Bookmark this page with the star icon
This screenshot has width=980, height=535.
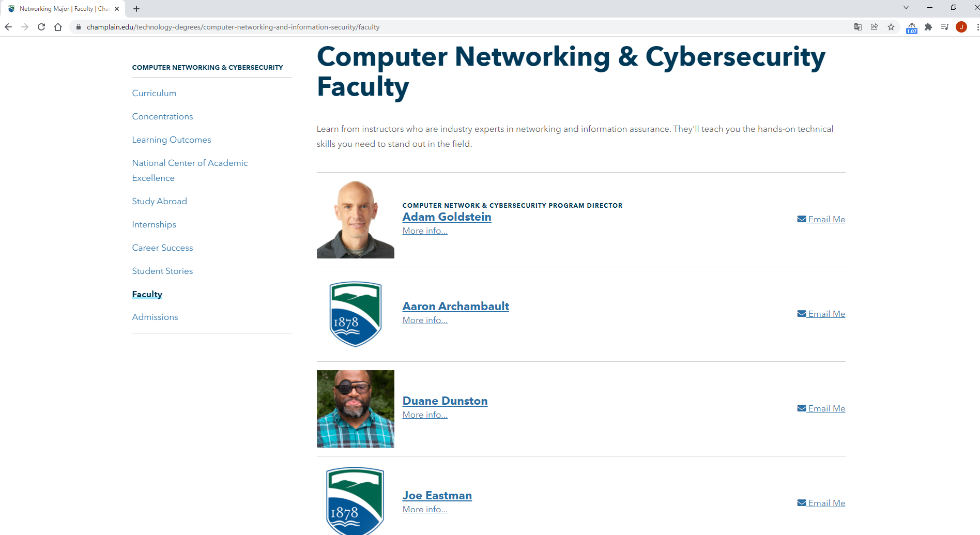[891, 27]
